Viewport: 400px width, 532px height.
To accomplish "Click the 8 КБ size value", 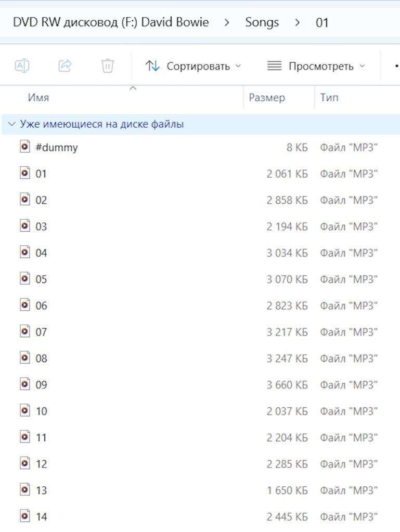I will [x=297, y=148].
